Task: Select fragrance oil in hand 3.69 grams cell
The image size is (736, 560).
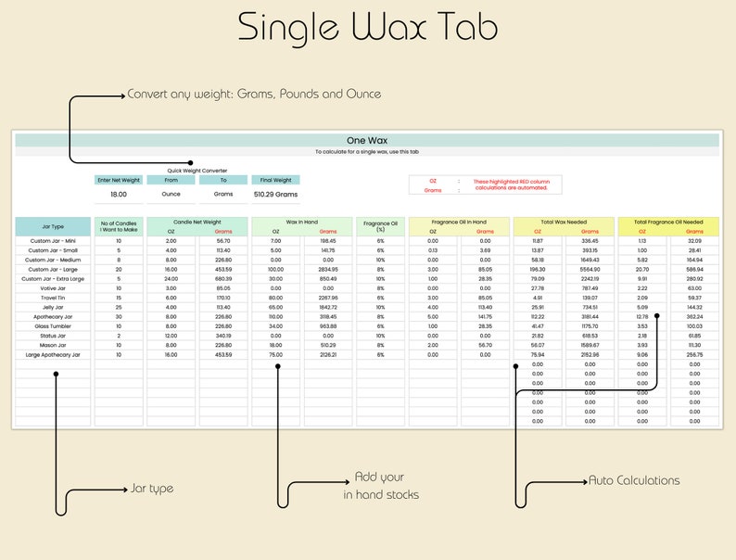Action: (x=486, y=250)
